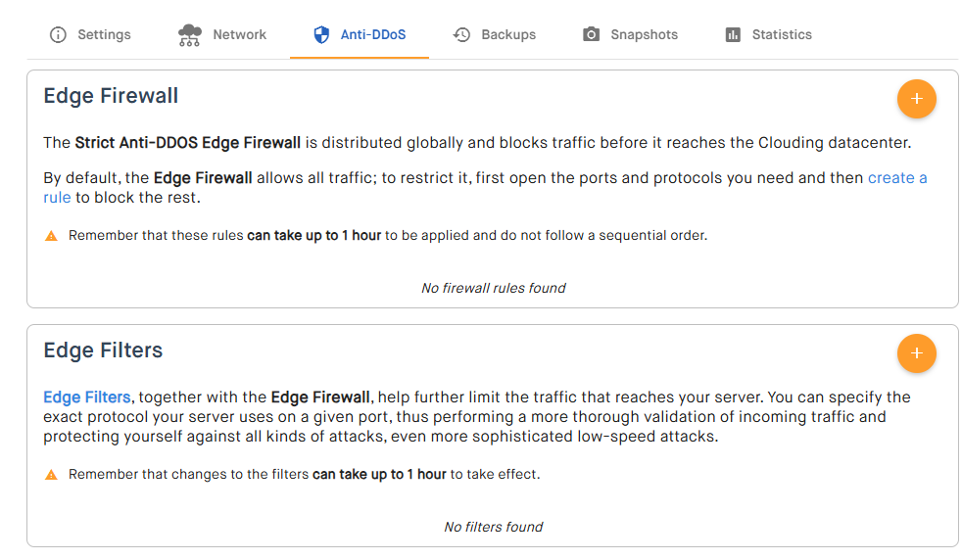Follow the "create a rule" link
The image size is (962, 560).
[x=896, y=178]
